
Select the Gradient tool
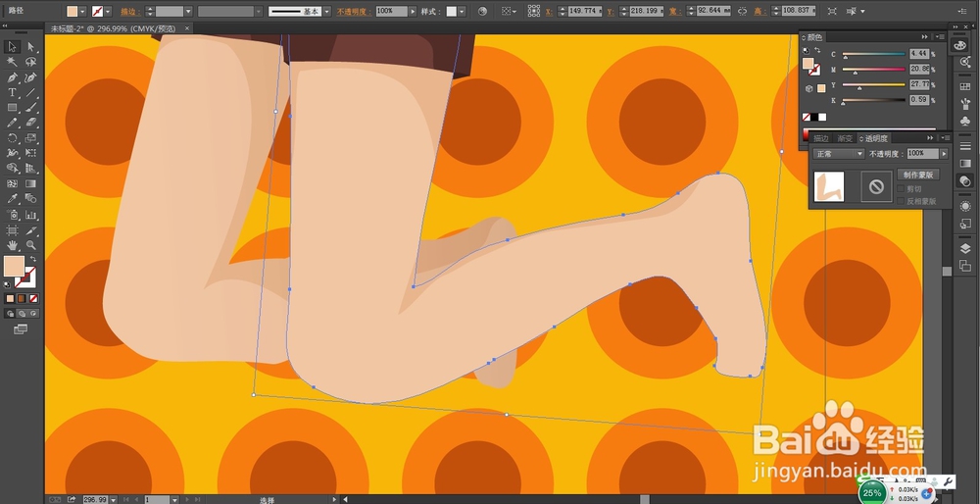point(30,183)
